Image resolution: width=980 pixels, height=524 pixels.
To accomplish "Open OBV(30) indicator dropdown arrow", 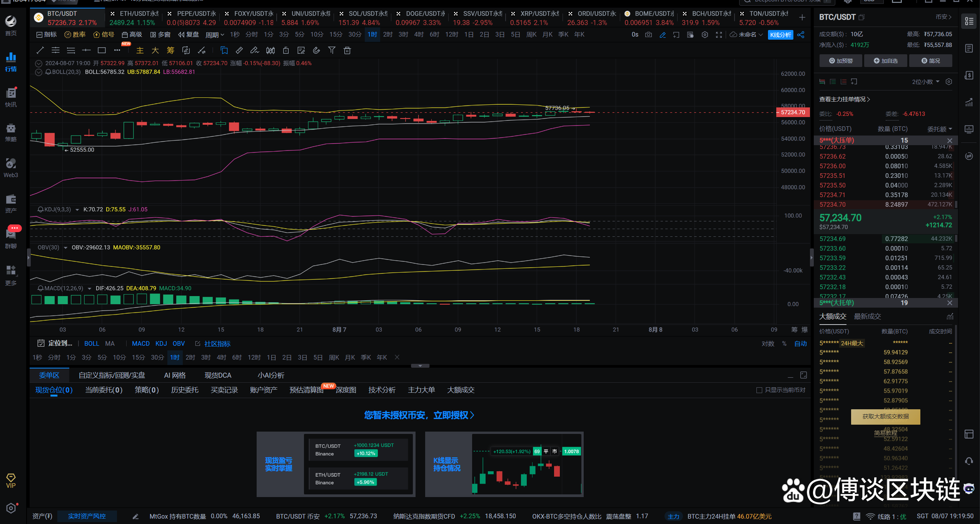I will click(x=65, y=248).
